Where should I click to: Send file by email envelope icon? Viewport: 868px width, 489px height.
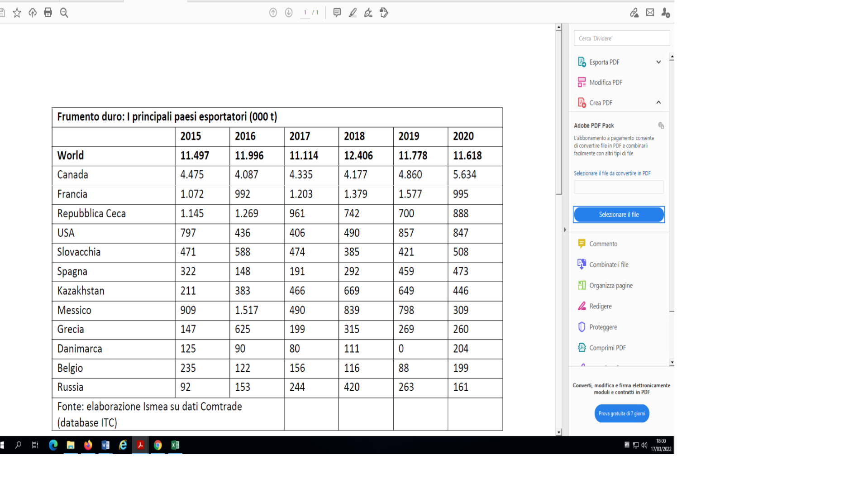click(x=650, y=13)
